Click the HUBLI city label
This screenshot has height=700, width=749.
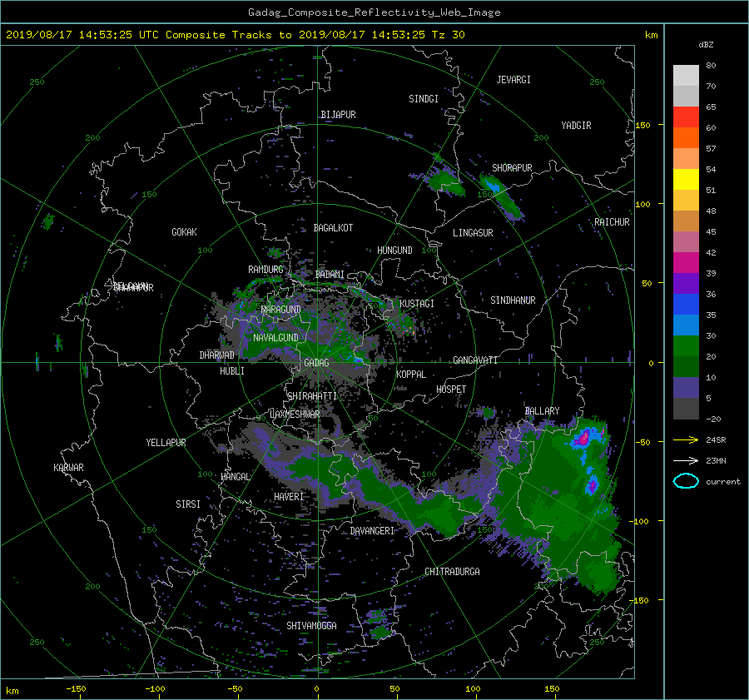[x=231, y=371]
